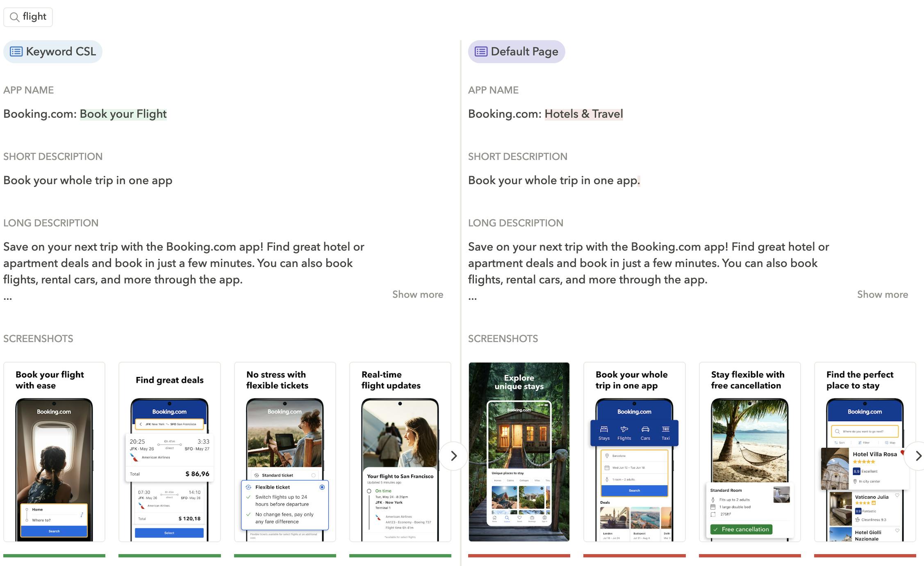The height and width of the screenshot is (566, 924).
Task: Select the Flexible ticket radio button
Action: 322,487
